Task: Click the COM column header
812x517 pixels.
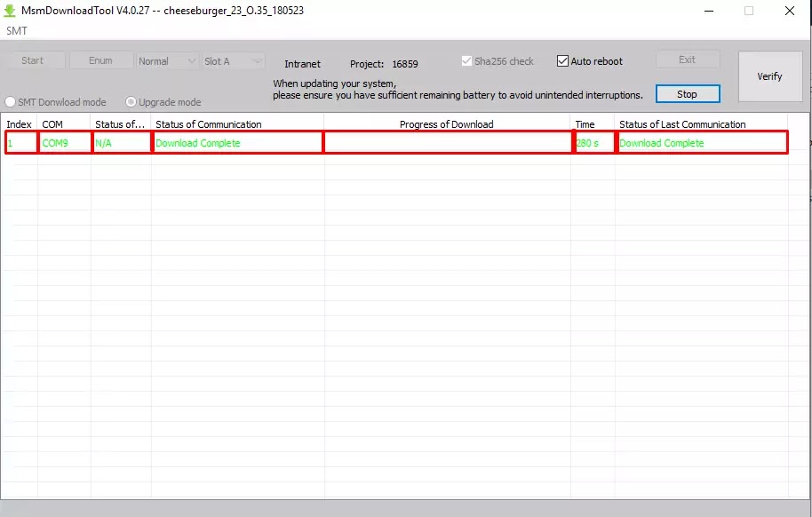Action: click(x=64, y=124)
